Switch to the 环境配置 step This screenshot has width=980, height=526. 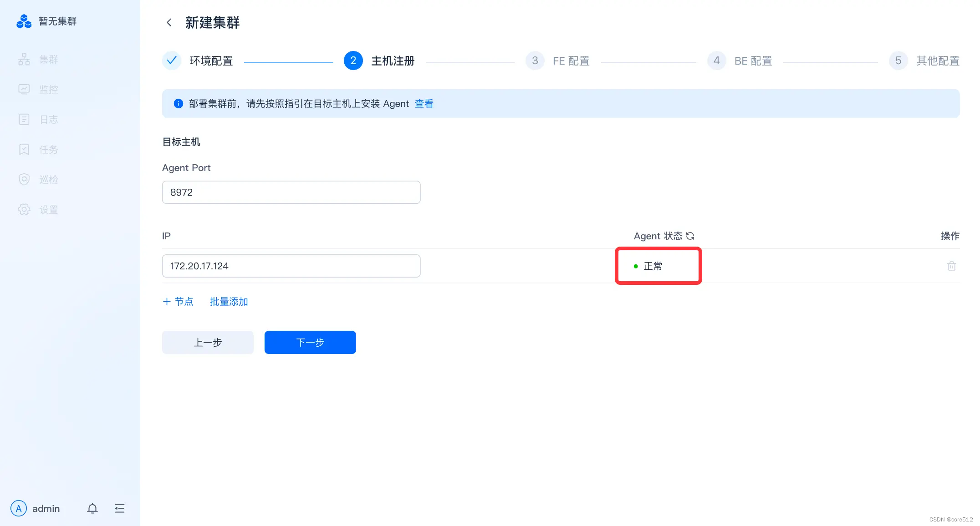(211, 61)
